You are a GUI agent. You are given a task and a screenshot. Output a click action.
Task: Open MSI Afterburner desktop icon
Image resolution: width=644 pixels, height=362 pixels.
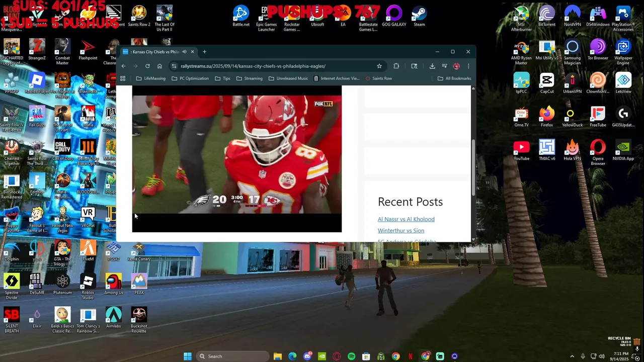[521, 19]
